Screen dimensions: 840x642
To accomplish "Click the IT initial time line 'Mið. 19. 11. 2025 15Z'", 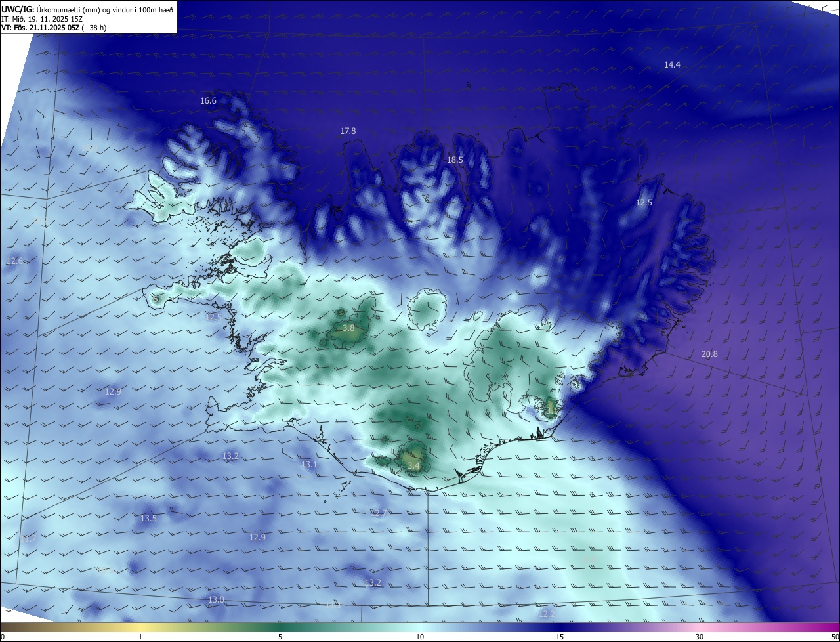I will click(41, 19).
